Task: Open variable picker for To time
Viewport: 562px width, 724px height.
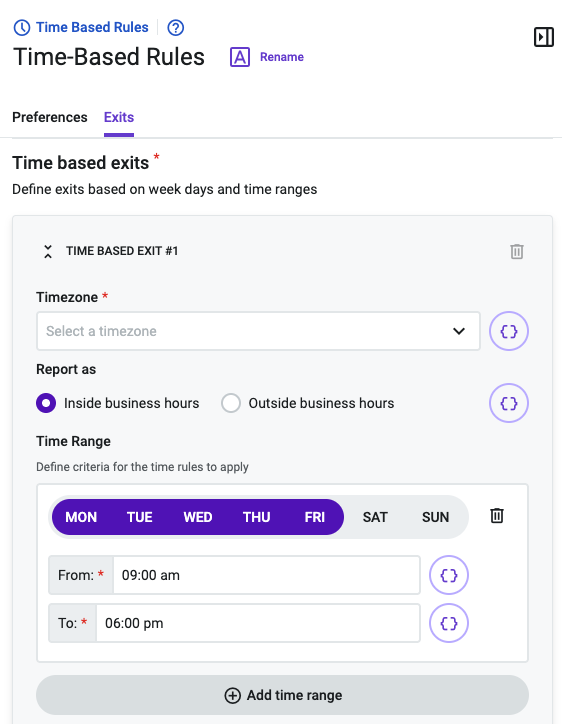Action: (x=449, y=623)
